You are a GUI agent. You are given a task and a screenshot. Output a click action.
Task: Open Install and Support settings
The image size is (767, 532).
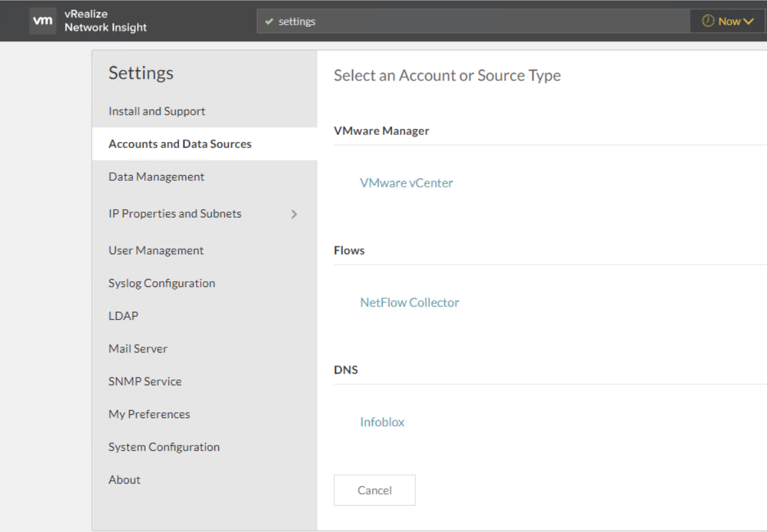point(157,111)
